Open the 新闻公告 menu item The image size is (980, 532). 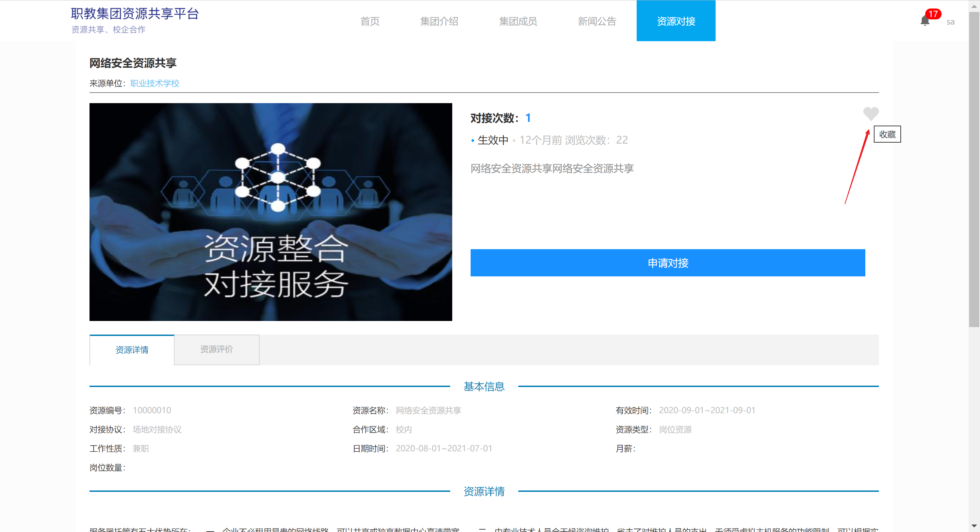point(597,21)
